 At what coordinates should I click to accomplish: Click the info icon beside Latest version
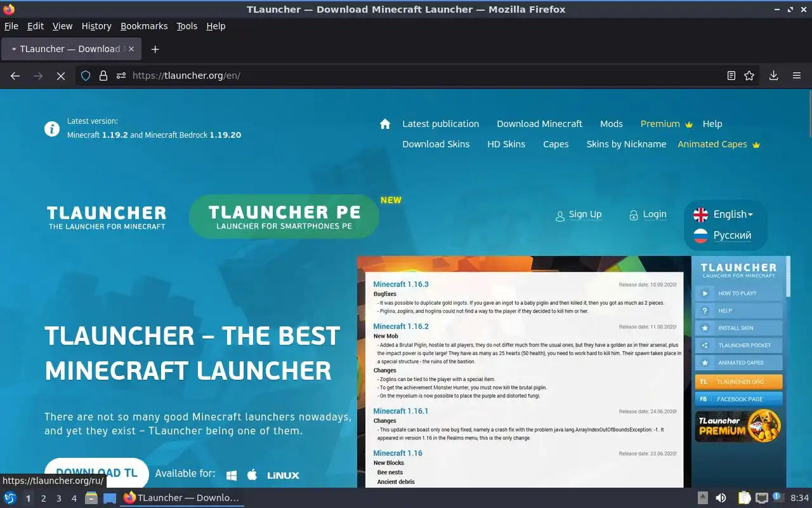coord(52,128)
